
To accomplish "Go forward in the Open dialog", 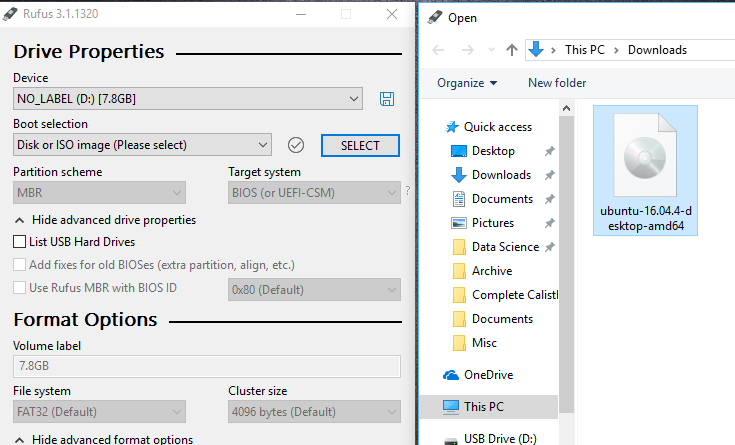I will (x=467, y=50).
